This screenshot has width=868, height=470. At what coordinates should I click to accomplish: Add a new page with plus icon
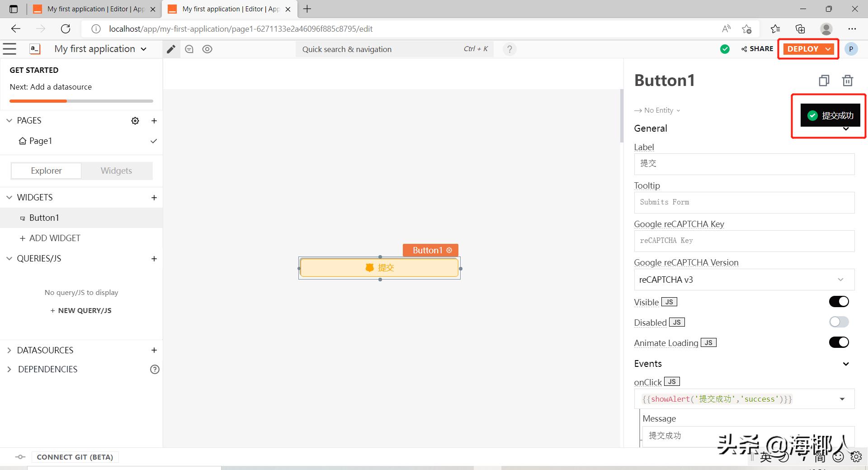(x=154, y=121)
